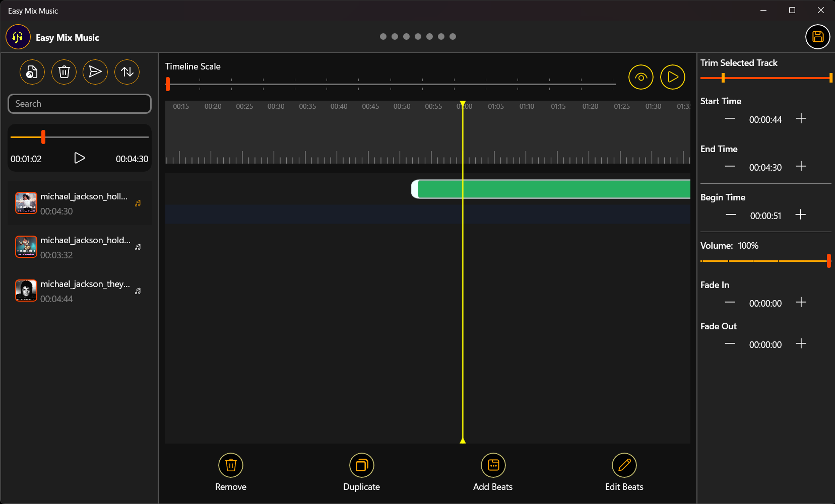835x504 pixels.
Task: Decrease the Fade In value
Action: coord(729,303)
